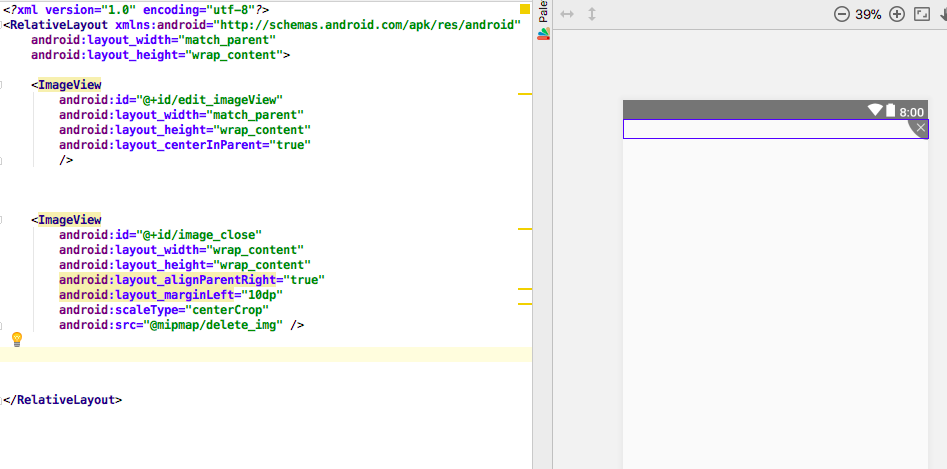This screenshot has width=947, height=469.
Task: Click the battery icon in preview status bar
Action: 890,110
